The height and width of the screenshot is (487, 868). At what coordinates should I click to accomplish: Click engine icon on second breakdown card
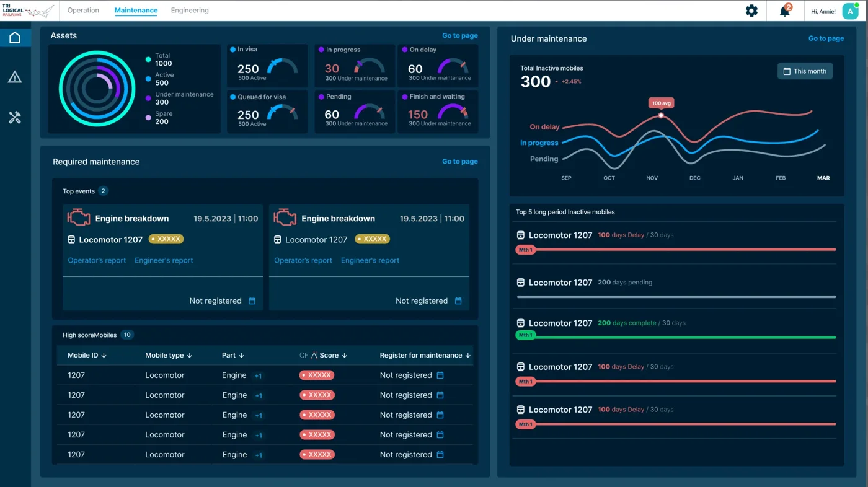285,217
